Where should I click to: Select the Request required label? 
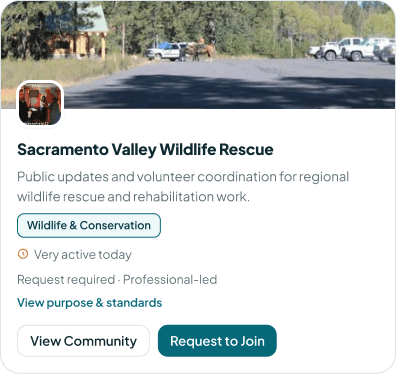click(x=66, y=279)
